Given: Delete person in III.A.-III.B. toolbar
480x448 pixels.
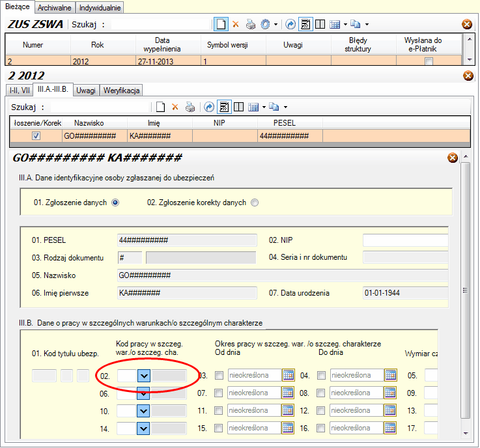Looking at the screenshot, I should [175, 107].
